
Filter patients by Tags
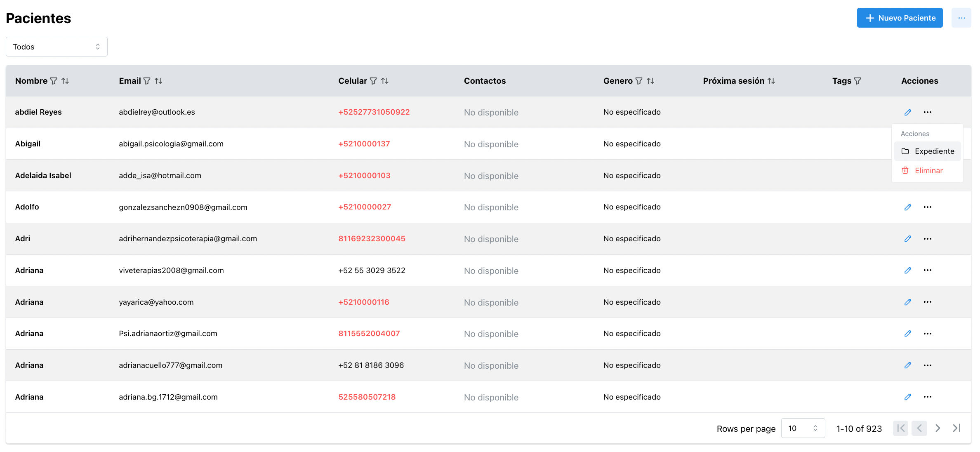coord(857,81)
